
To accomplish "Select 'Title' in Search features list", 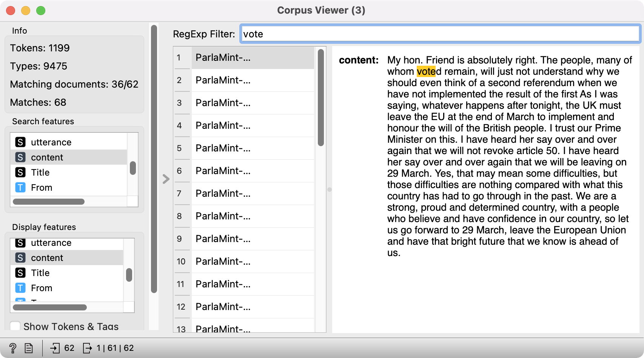I will [40, 173].
